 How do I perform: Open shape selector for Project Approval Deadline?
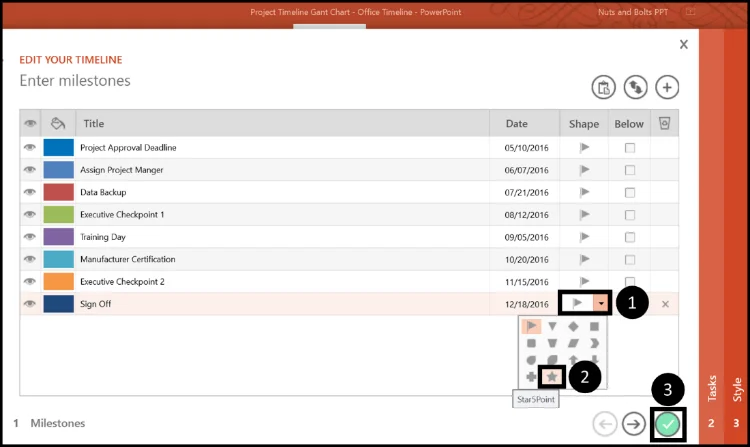(x=584, y=147)
